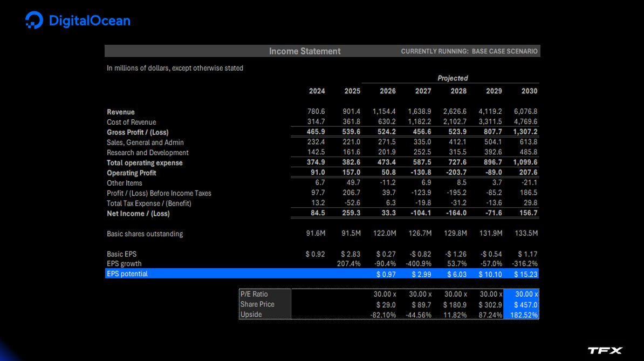
Task: Click Sales, General and Admin label
Action: pos(146,142)
